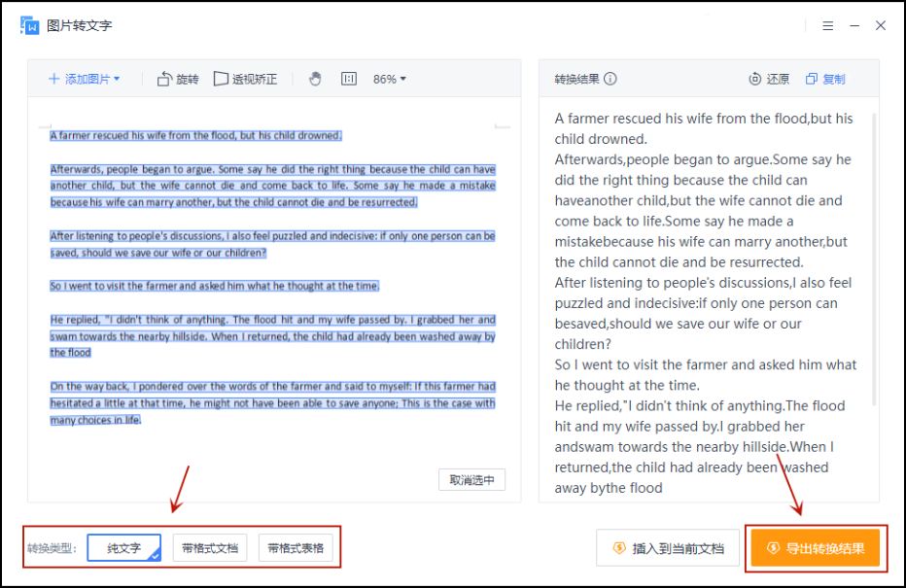This screenshot has width=906, height=588.
Task: Select the 纯文字 conversion type
Action: [x=123, y=548]
